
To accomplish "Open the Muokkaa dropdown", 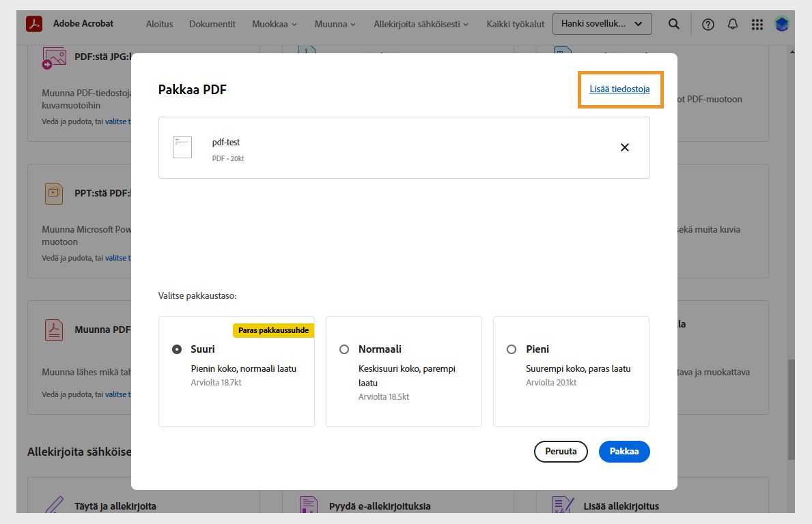I will [274, 24].
